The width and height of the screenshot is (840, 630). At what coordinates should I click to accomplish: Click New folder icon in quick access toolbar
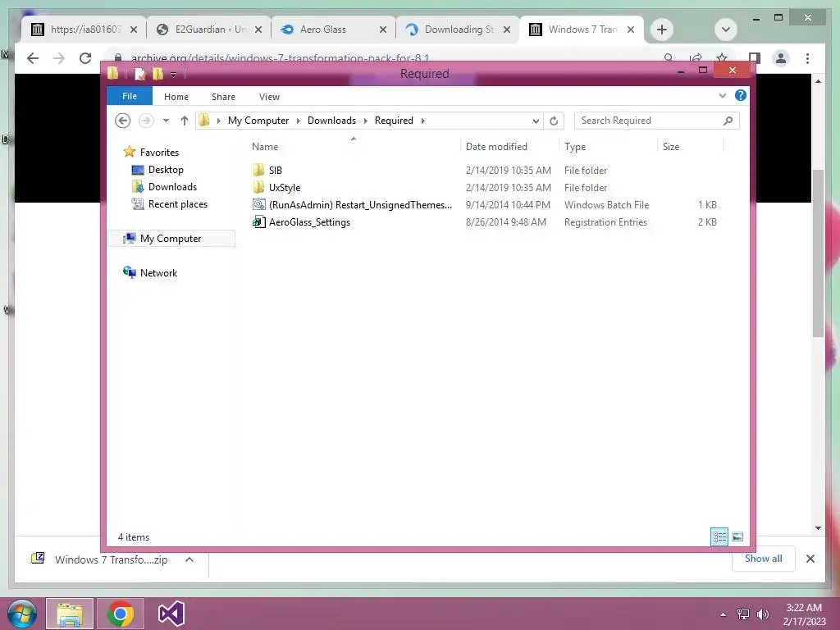click(157, 74)
